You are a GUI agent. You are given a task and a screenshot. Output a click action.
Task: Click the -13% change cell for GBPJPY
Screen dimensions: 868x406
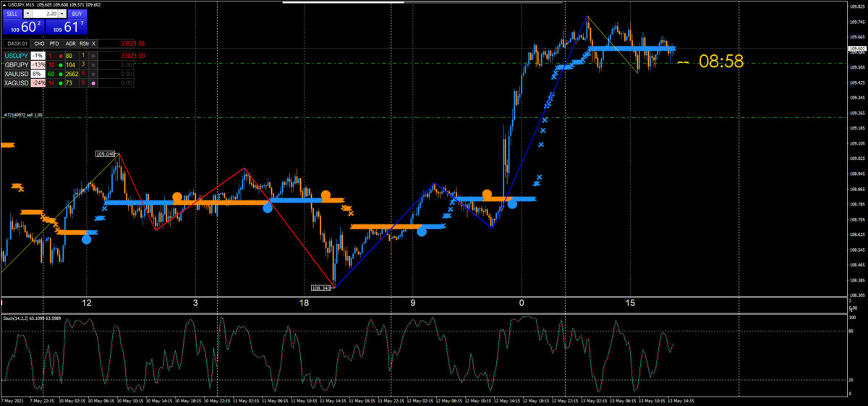click(38, 65)
